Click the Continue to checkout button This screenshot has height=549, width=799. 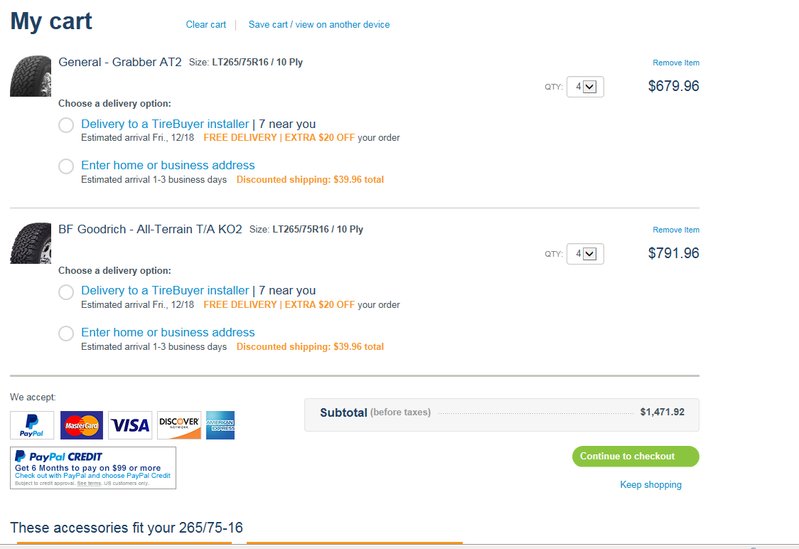click(x=635, y=456)
